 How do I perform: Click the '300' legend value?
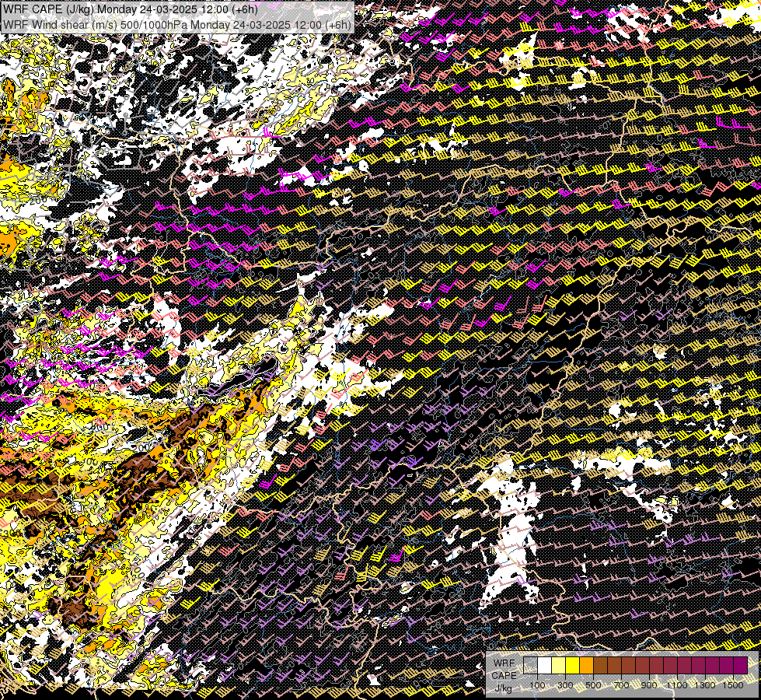[565, 685]
